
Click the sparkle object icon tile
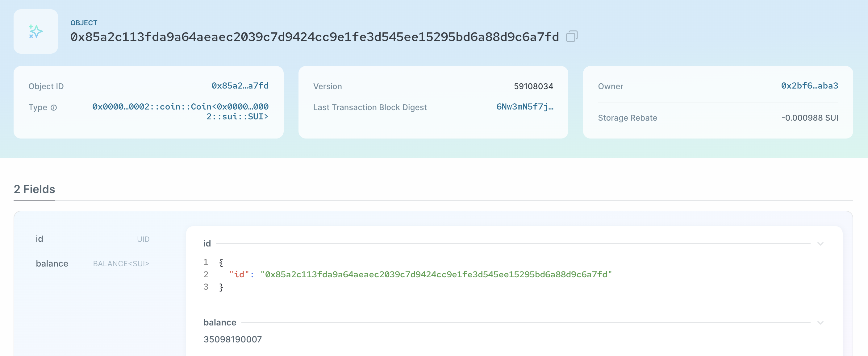36,31
